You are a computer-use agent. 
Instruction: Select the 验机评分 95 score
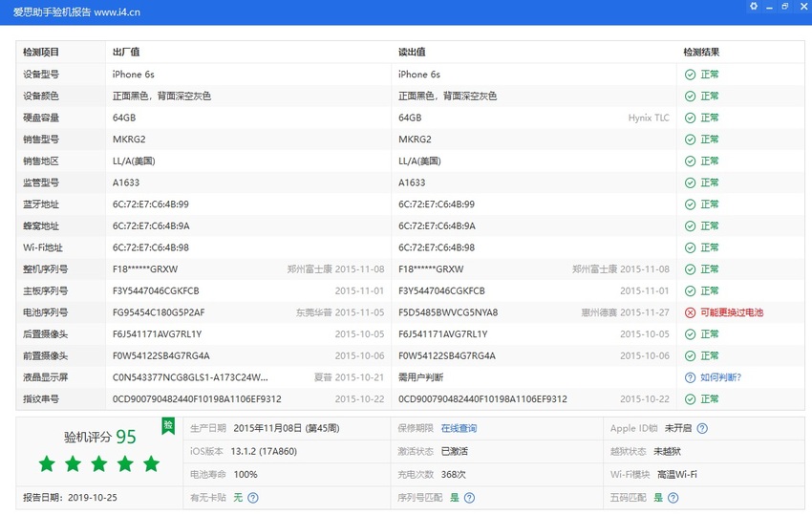coord(100,437)
